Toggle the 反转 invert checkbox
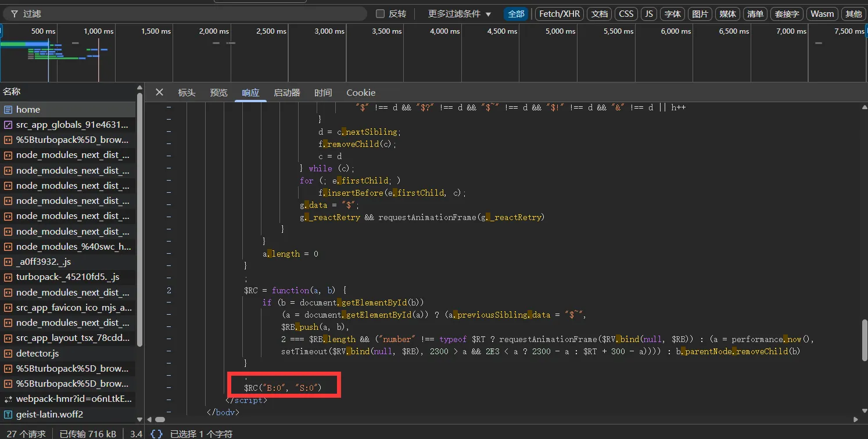This screenshot has width=868, height=439. point(381,14)
